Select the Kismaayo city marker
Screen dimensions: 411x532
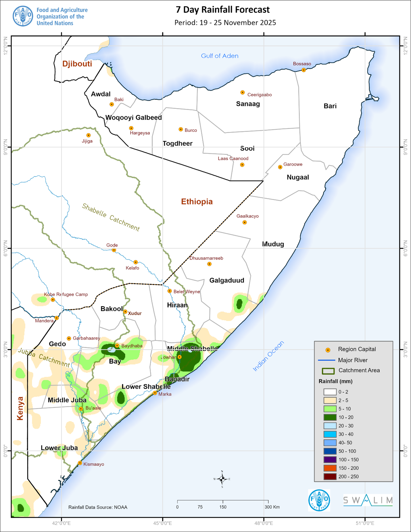point(80,463)
